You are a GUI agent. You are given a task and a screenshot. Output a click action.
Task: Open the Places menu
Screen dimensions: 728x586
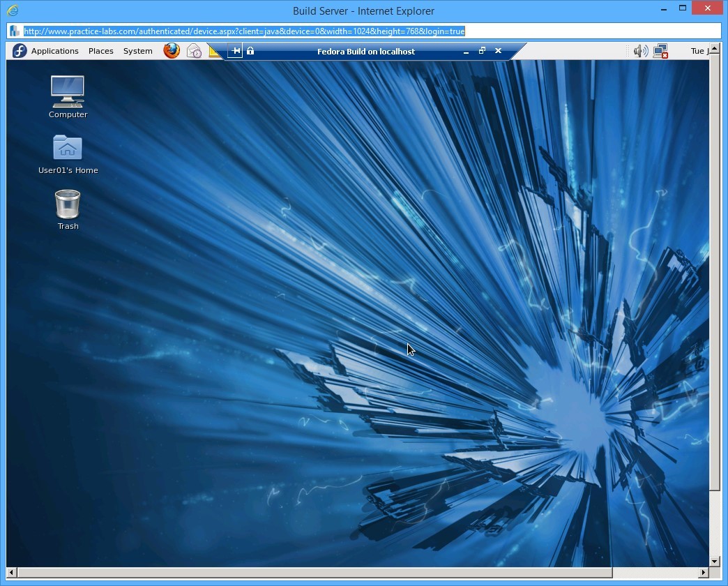click(100, 50)
